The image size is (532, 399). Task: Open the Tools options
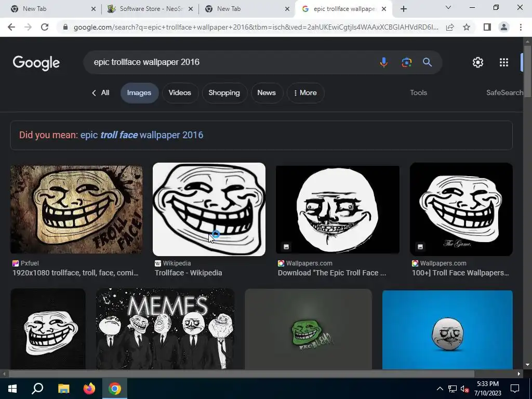(x=418, y=93)
